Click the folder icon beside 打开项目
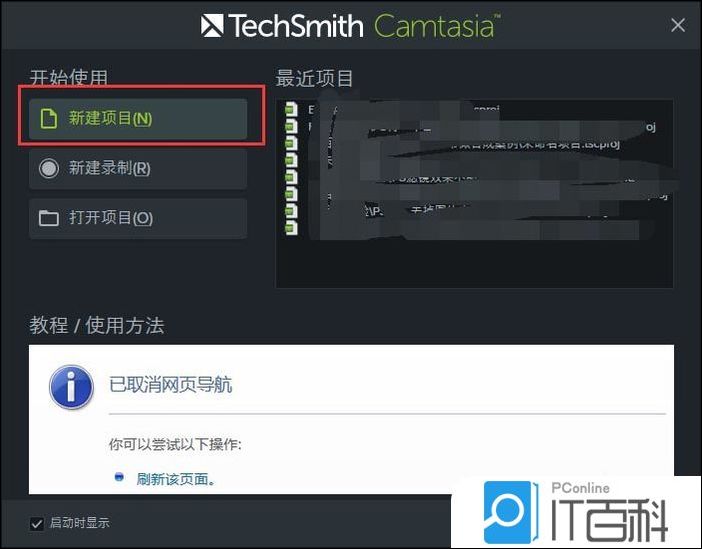 48,218
